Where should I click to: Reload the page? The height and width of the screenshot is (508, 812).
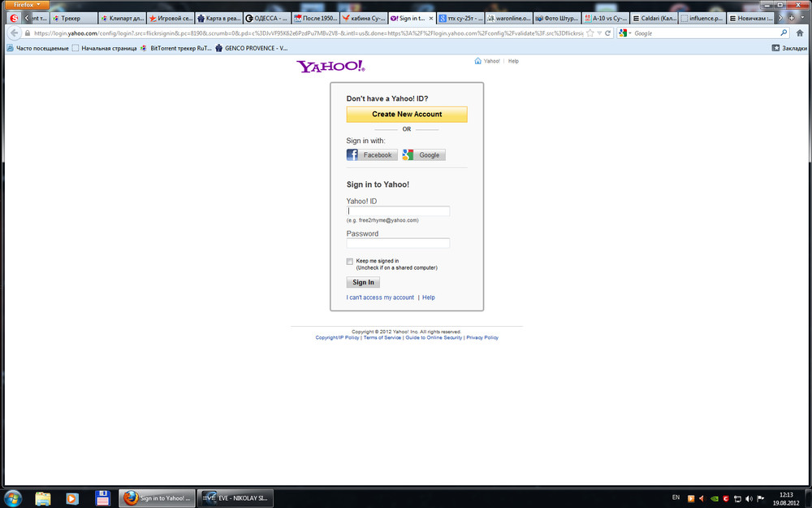point(608,33)
